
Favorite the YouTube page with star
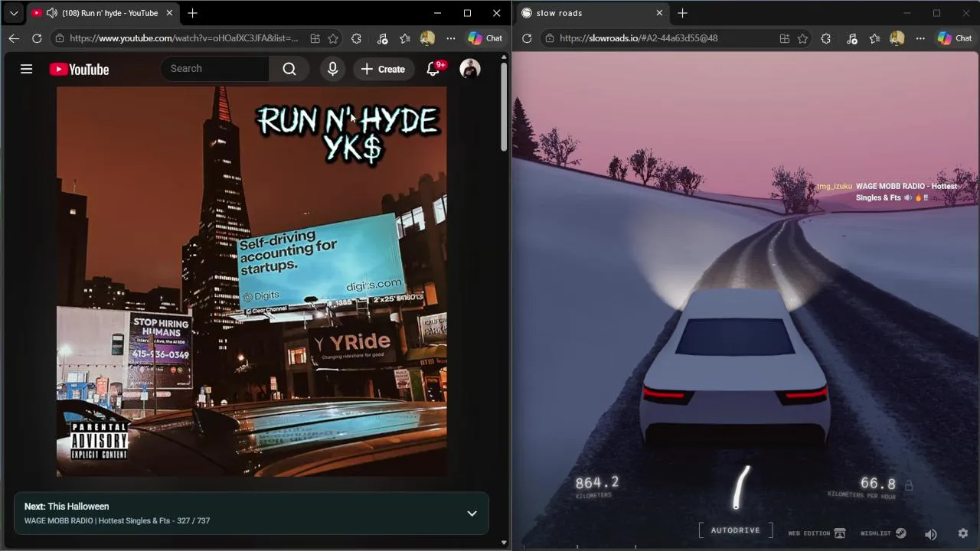[333, 38]
